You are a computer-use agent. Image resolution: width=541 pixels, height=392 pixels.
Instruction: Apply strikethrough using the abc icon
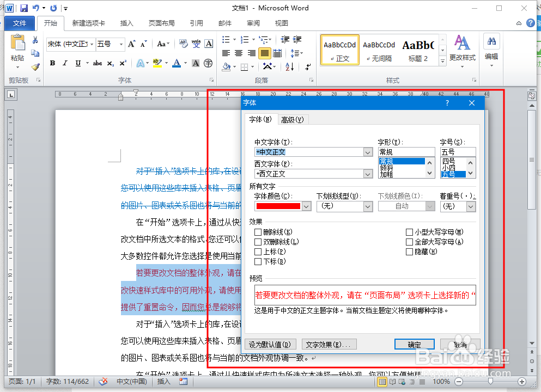point(97,62)
